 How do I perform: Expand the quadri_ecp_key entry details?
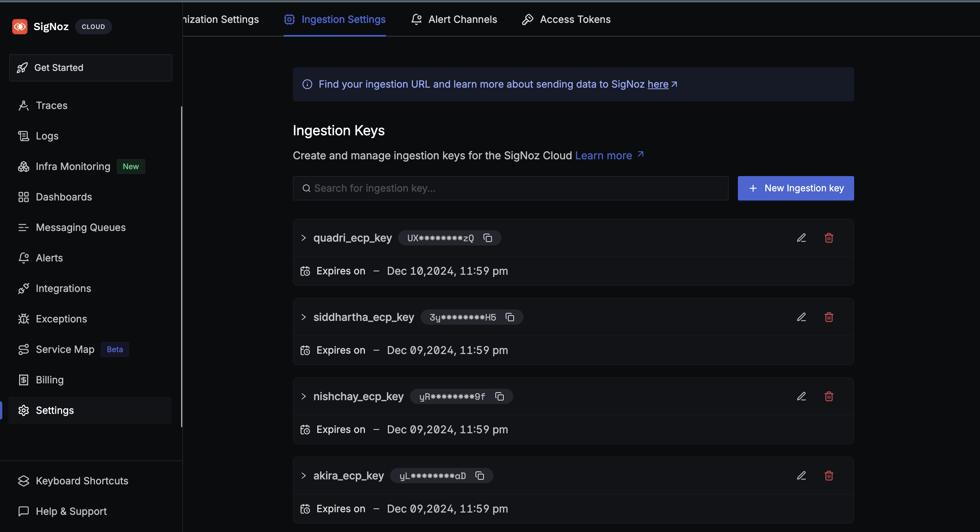point(304,238)
